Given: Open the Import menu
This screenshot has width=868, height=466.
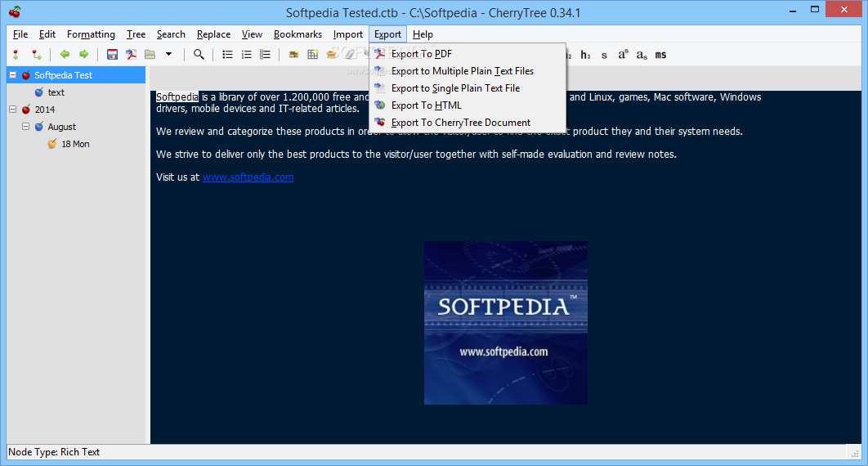Looking at the screenshot, I should coord(347,34).
